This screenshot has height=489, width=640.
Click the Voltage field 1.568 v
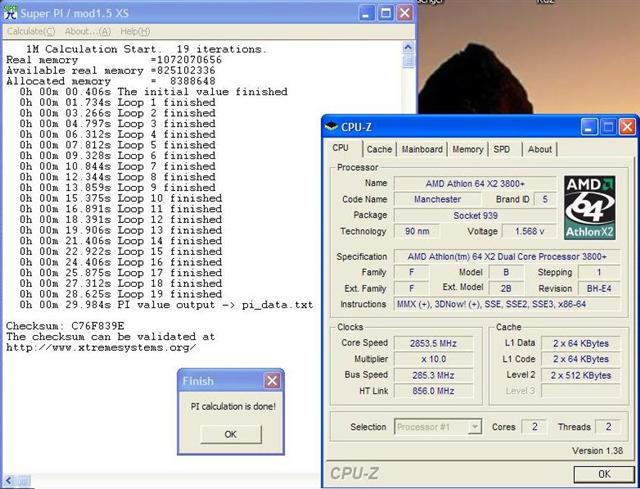pos(529,231)
